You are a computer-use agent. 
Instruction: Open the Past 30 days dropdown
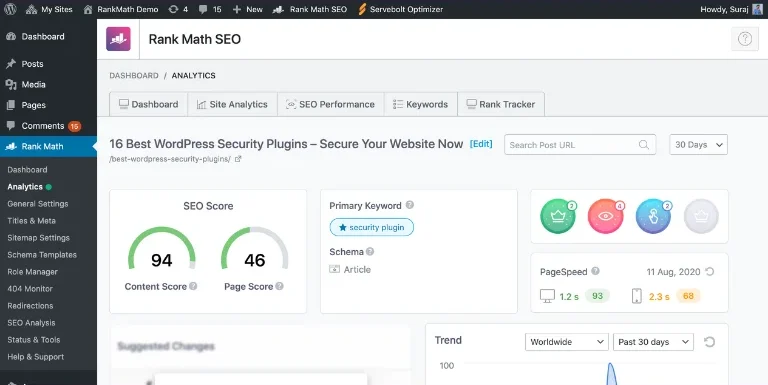click(x=653, y=342)
